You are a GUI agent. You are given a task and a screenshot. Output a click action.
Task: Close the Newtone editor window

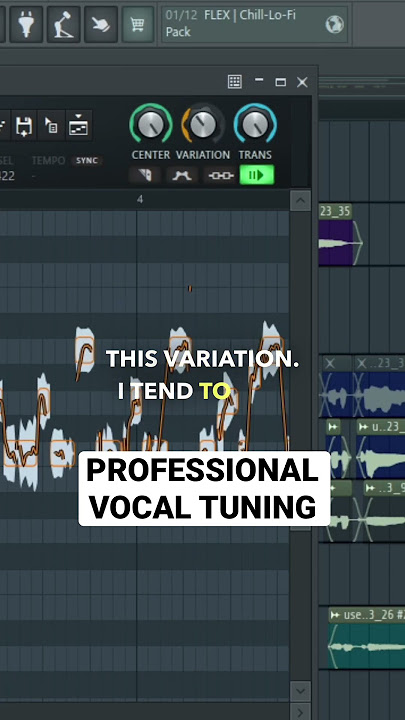[302, 82]
